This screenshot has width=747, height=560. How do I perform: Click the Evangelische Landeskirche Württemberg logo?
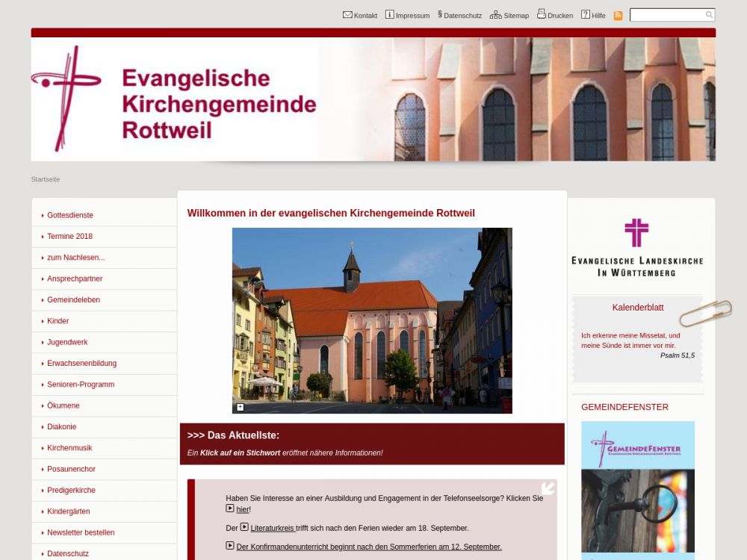pos(637,248)
